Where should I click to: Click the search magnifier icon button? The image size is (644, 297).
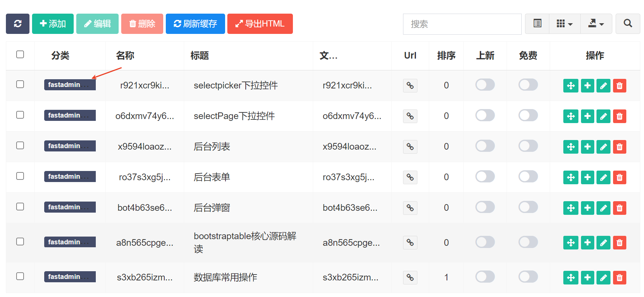pyautogui.click(x=627, y=24)
